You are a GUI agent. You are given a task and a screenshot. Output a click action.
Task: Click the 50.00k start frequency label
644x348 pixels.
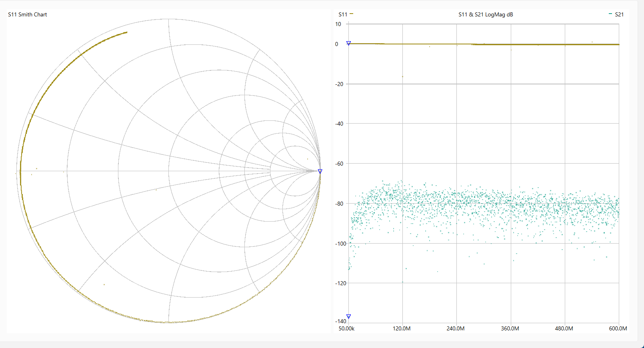pyautogui.click(x=346, y=328)
